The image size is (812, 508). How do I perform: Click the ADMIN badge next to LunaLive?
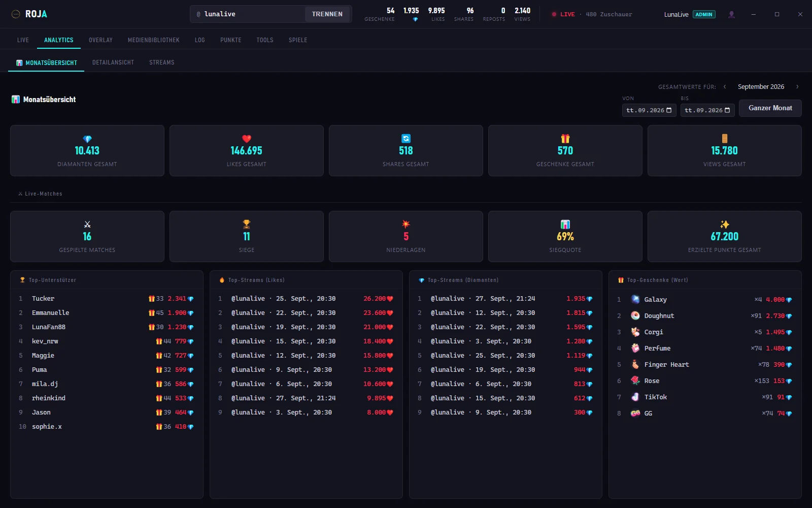[x=704, y=14]
